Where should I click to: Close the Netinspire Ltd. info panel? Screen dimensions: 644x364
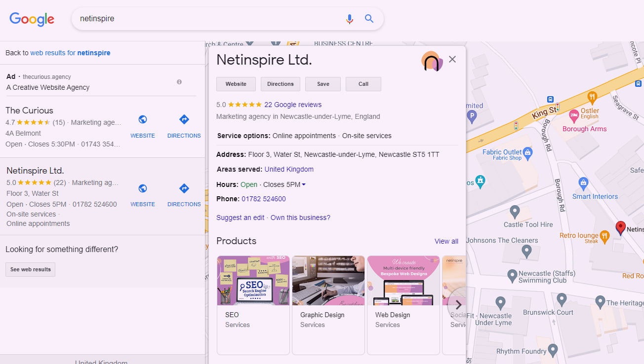click(x=452, y=59)
